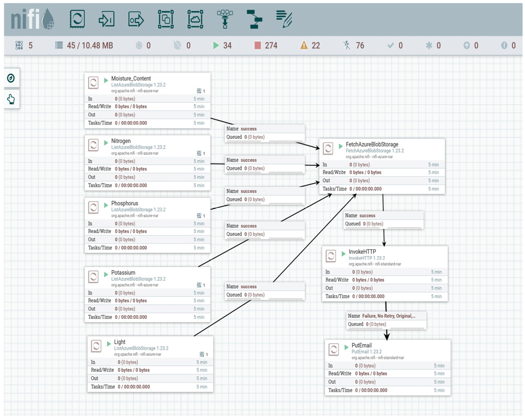Click the PutEmail processor icon

333,350
